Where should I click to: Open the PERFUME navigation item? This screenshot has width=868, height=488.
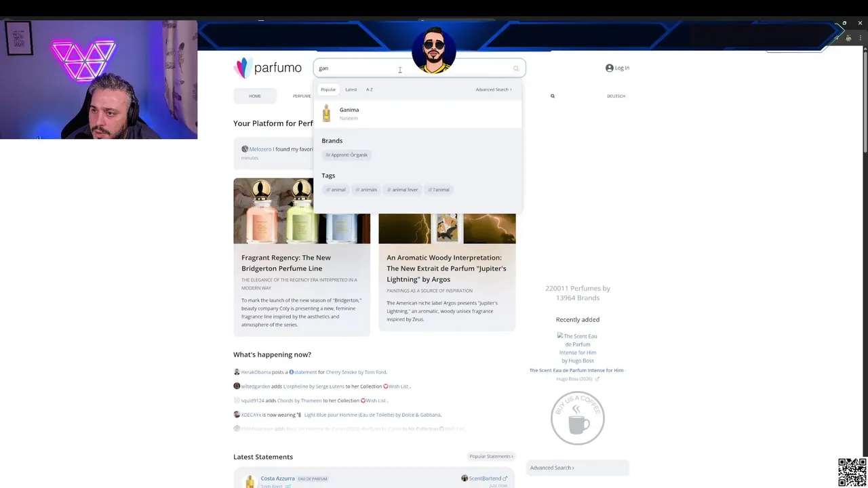pos(302,96)
